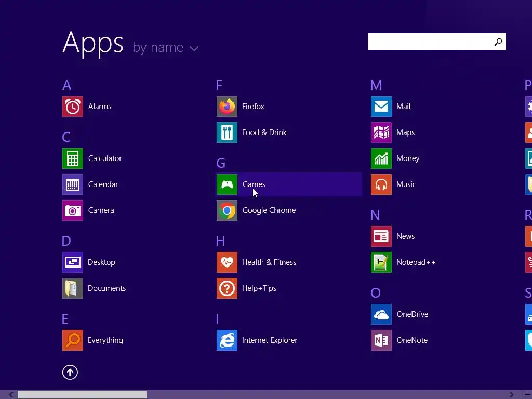
Task: Open the Games controller icon
Action: 227,184
